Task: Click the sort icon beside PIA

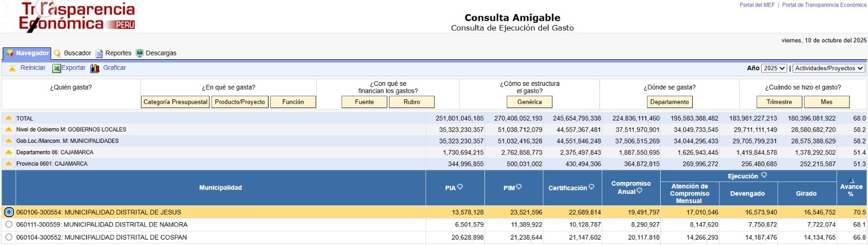Action: [460, 187]
